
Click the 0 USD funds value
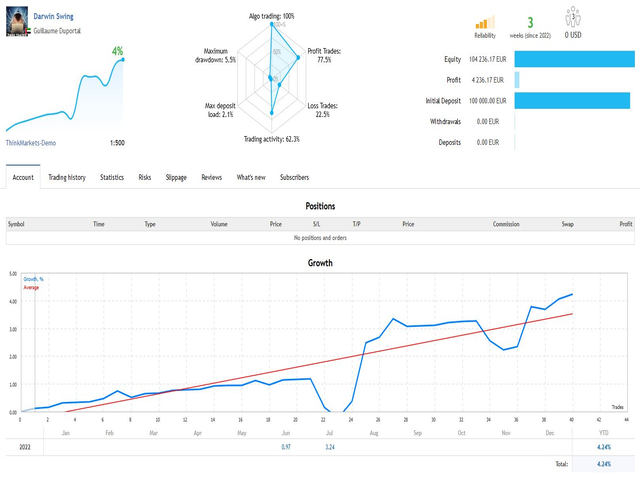573,35
